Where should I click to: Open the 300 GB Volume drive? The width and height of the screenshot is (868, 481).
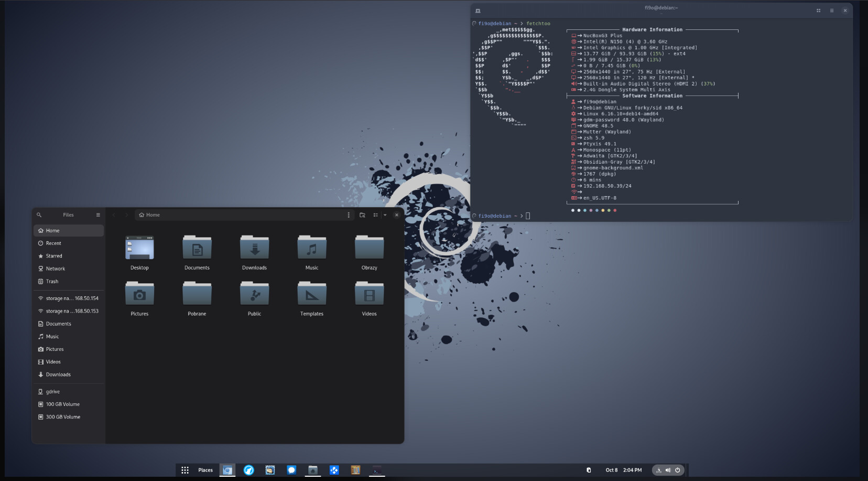tap(63, 417)
